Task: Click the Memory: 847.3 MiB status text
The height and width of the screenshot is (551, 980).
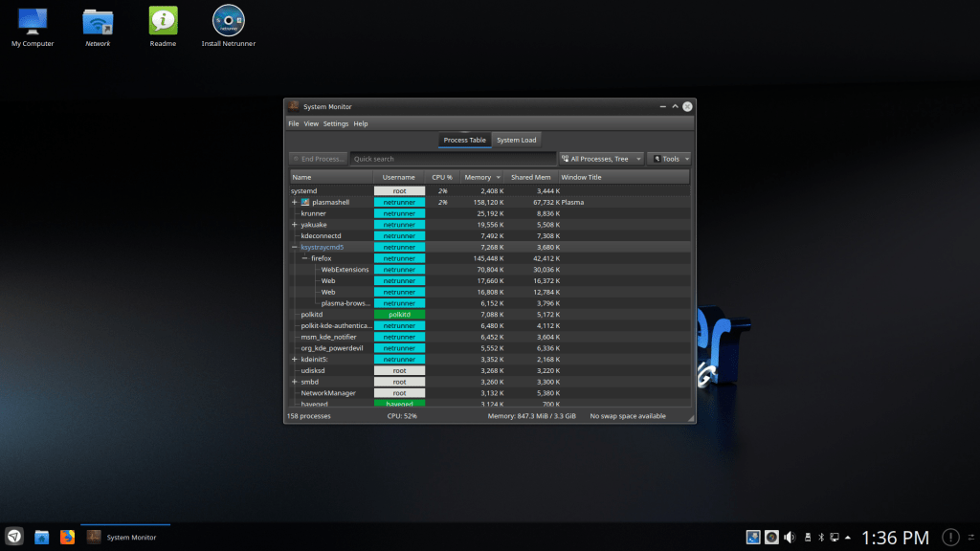Action: tap(531, 416)
